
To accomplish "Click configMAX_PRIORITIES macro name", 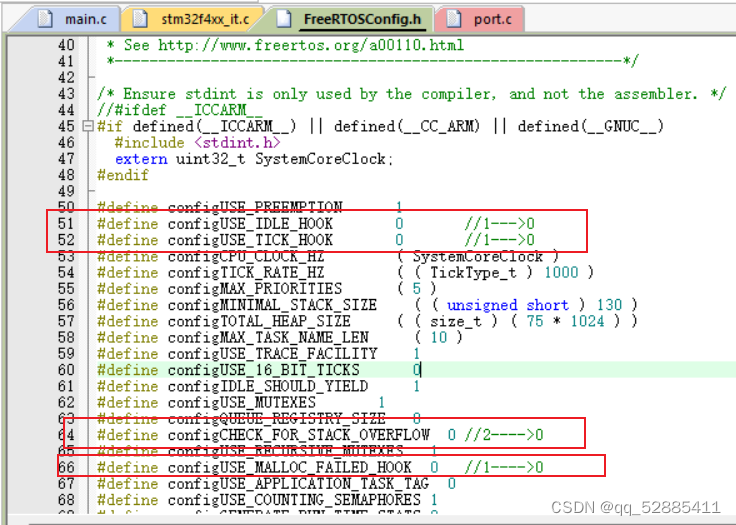I will tap(255, 289).
